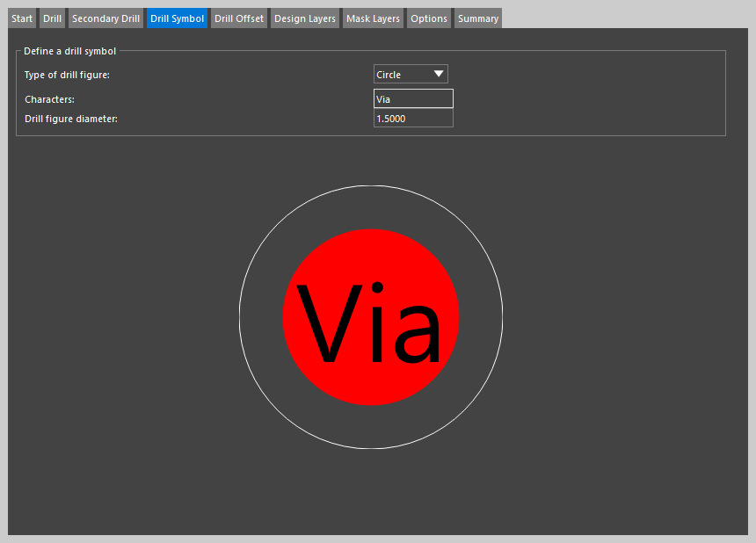Click the large Via text in preview
Image resolution: width=756 pixels, height=543 pixels.
point(369,323)
